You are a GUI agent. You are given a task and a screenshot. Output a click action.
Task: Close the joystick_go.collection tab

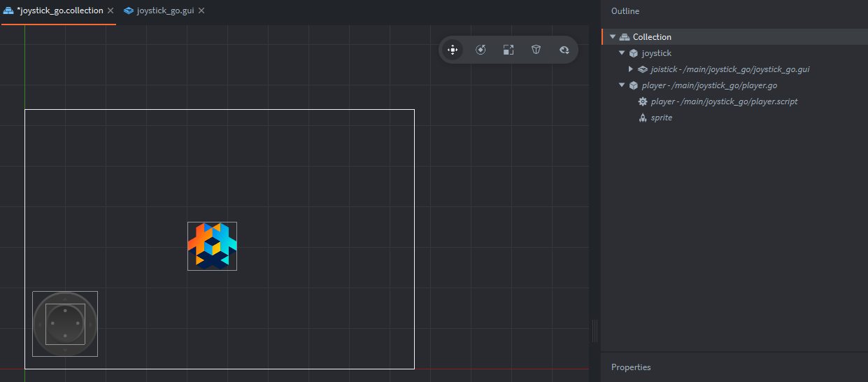coord(111,10)
